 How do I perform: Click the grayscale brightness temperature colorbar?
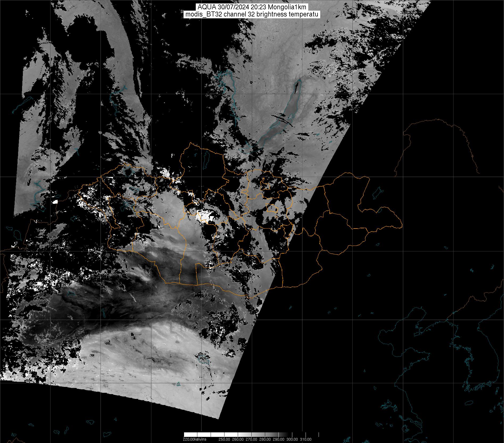click(251, 434)
